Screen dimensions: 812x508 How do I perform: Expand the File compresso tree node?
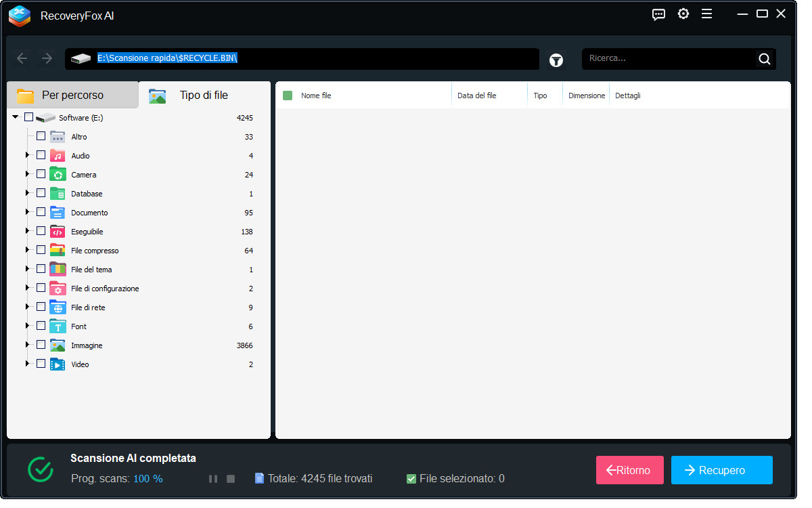click(28, 250)
